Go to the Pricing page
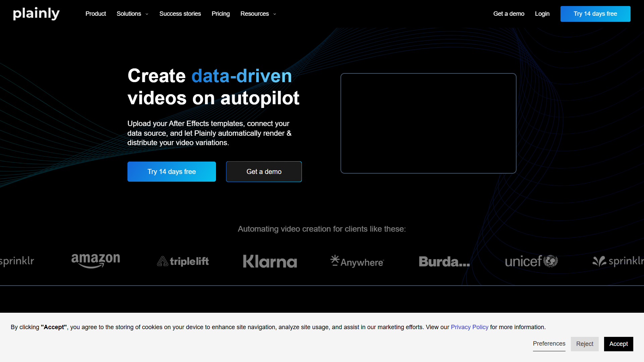The height and width of the screenshot is (362, 644). pos(221,14)
